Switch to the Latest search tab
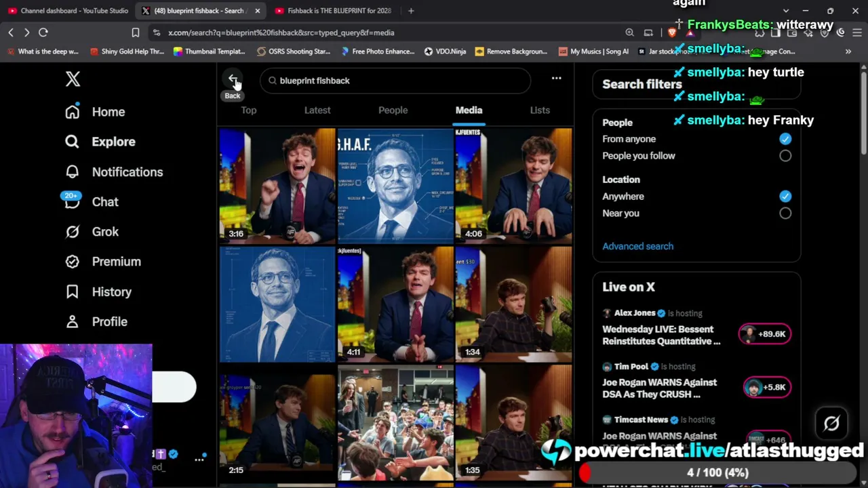Image resolution: width=868 pixels, height=488 pixels. 317,110
